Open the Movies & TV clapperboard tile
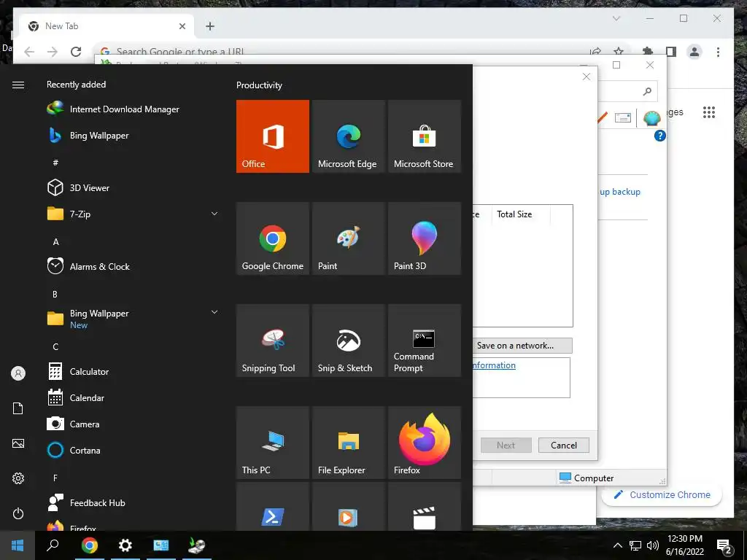This screenshot has height=560, width=747. coord(425,507)
